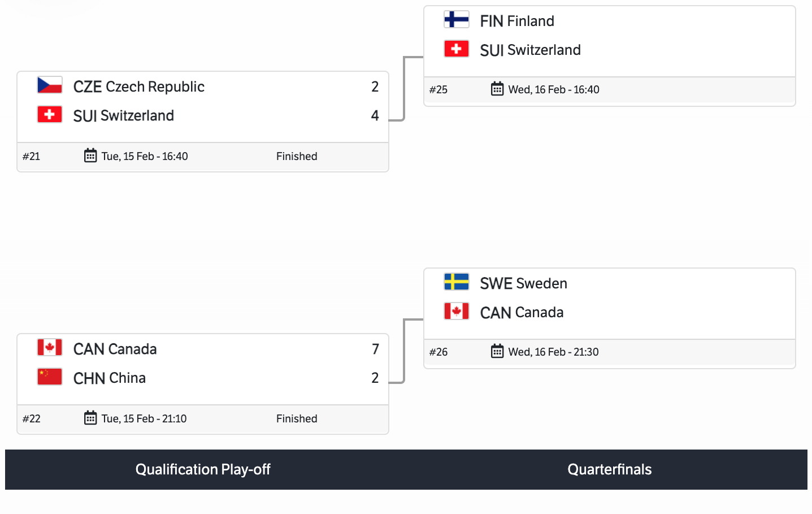This screenshot has height=514, width=812.
Task: Open CZE Czech Republic team link
Action: (x=139, y=87)
